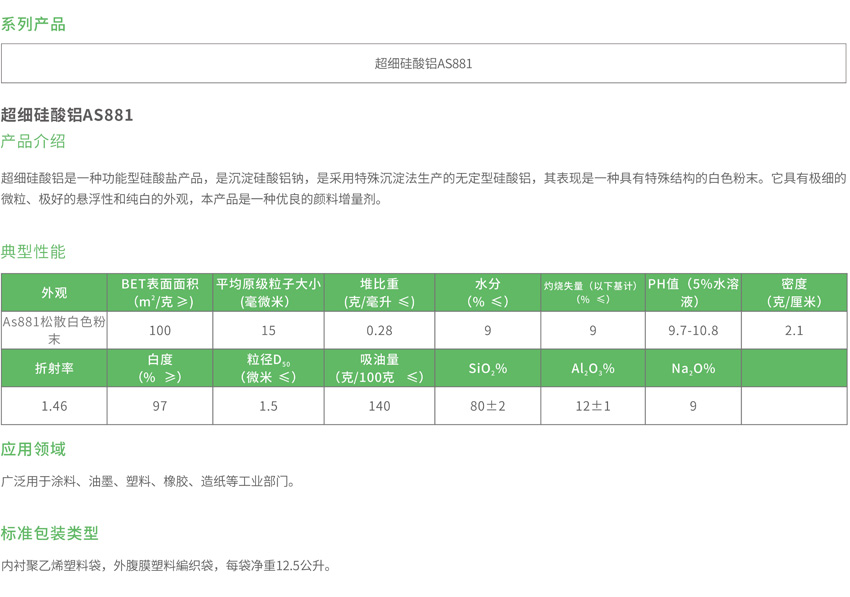Viewport: 850px width, 597px height.
Task: Click the 外观 table header cell
Action: click(x=54, y=292)
